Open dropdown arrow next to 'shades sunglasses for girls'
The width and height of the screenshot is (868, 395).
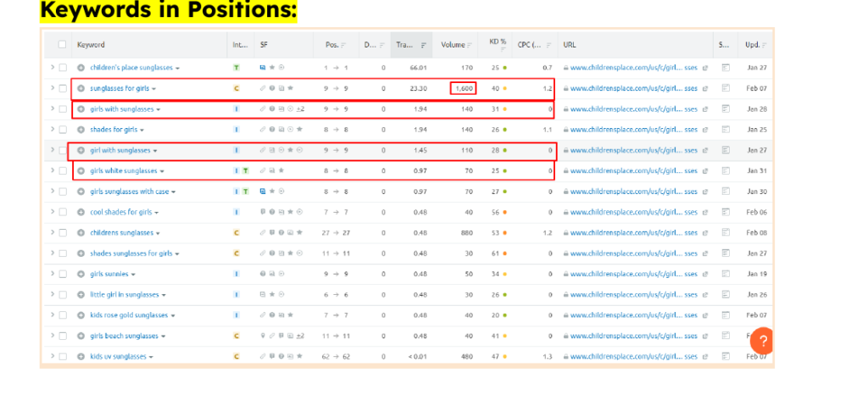click(x=176, y=254)
